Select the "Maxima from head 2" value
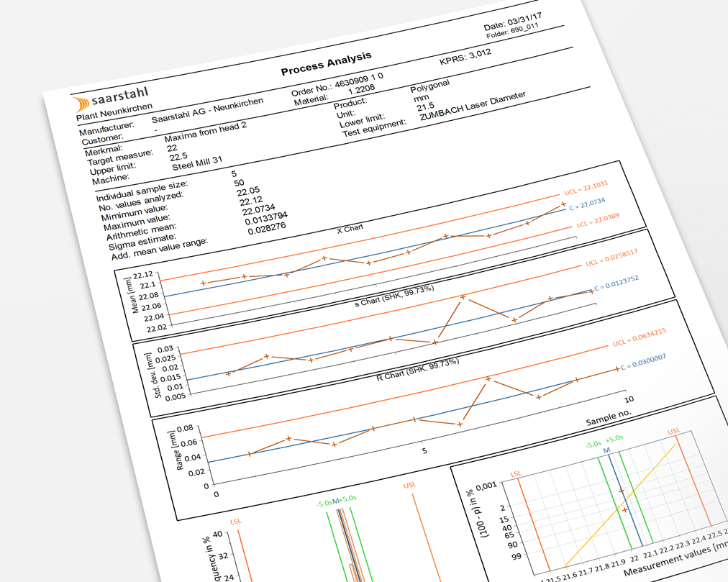The height and width of the screenshot is (582, 728). coord(205,132)
